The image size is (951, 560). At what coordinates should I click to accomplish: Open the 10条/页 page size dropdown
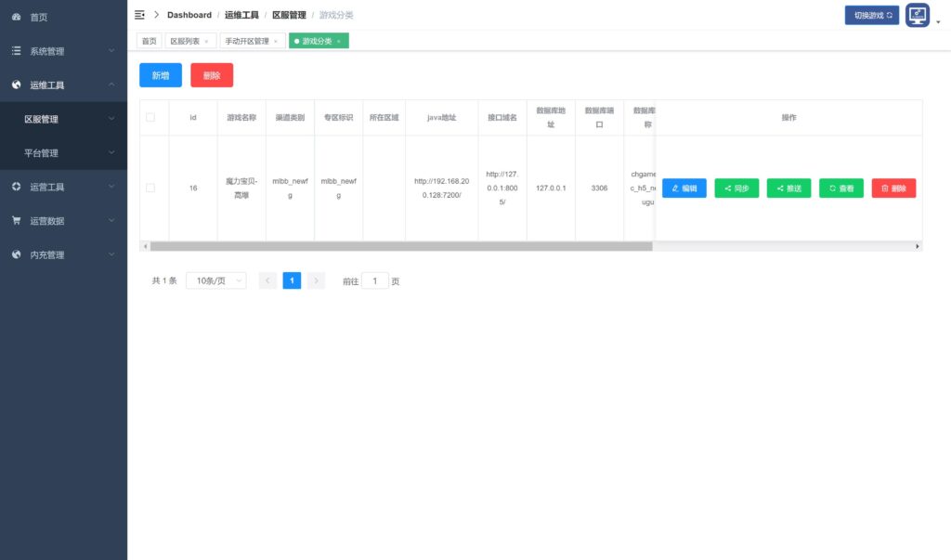[x=215, y=280]
